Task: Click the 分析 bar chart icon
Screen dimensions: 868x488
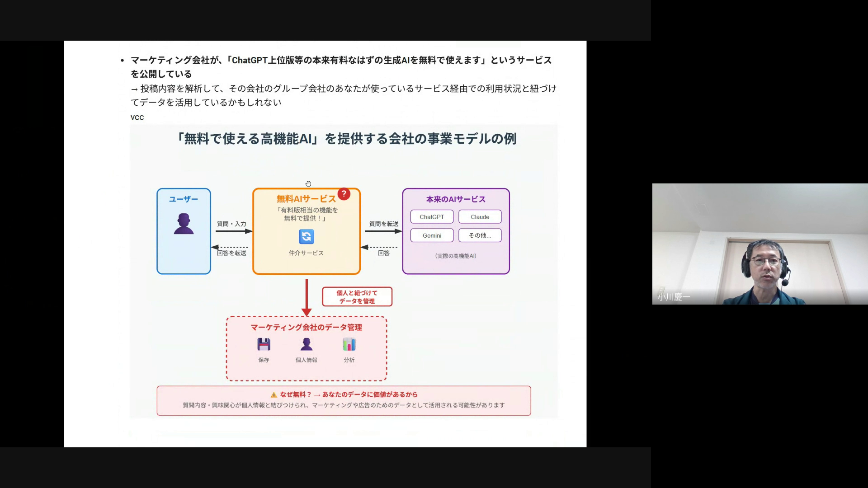Action: coord(349,344)
